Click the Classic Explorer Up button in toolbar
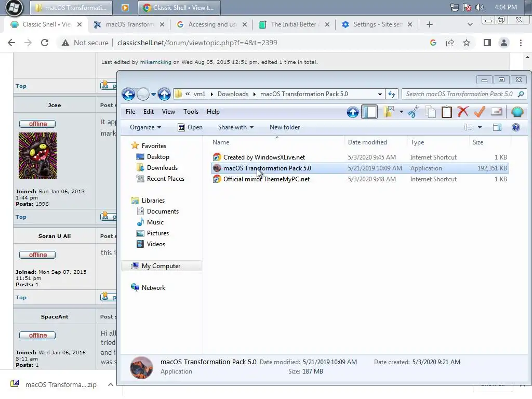The width and height of the screenshot is (532, 399). click(353, 112)
